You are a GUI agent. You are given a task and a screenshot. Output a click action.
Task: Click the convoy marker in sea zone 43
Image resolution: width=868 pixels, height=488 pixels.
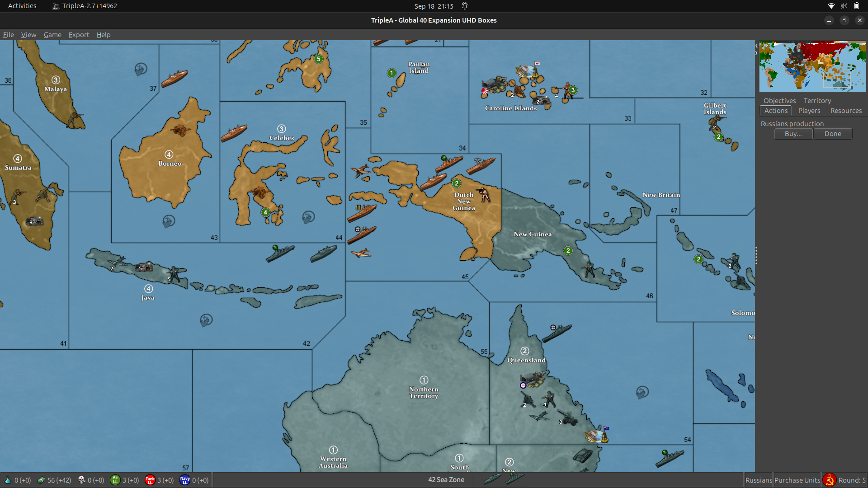click(x=169, y=221)
